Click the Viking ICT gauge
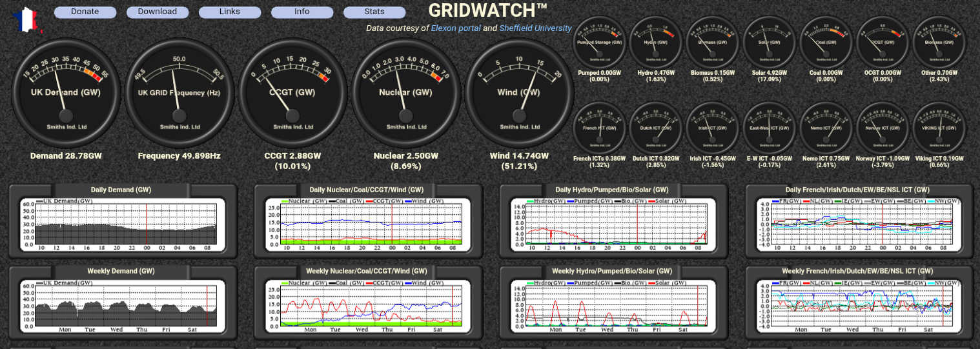The height and width of the screenshot is (349, 980). tap(940, 128)
